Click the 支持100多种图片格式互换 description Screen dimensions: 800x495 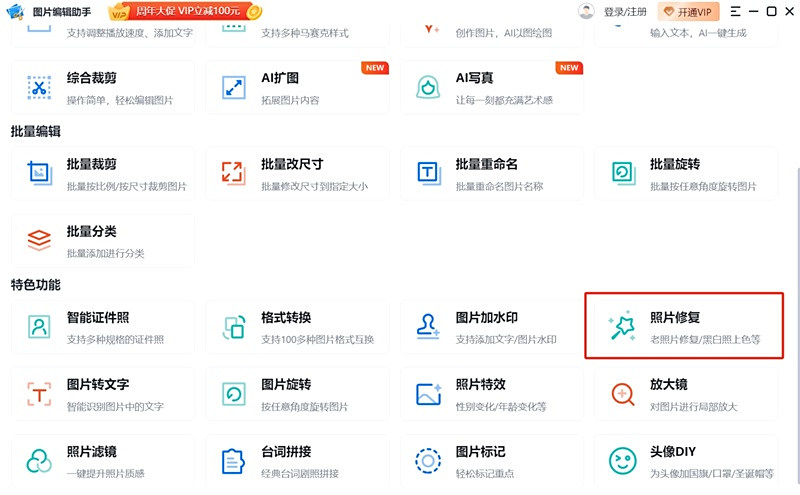point(318,340)
